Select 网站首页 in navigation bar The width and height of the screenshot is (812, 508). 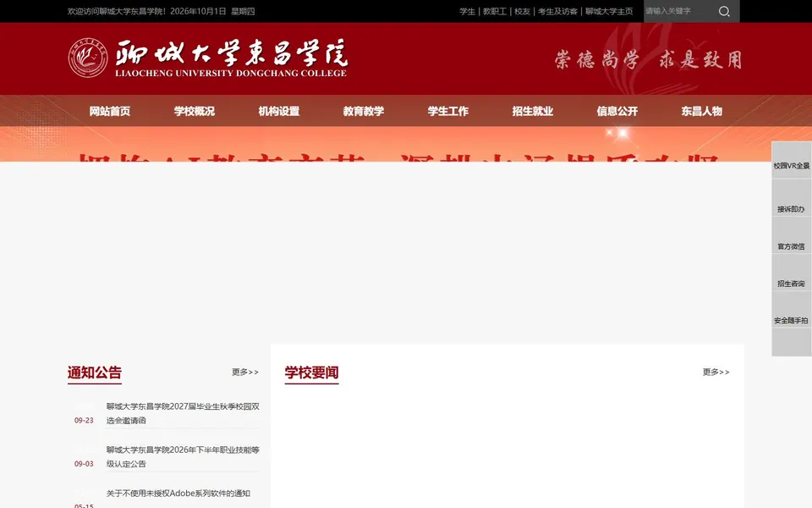tap(110, 111)
